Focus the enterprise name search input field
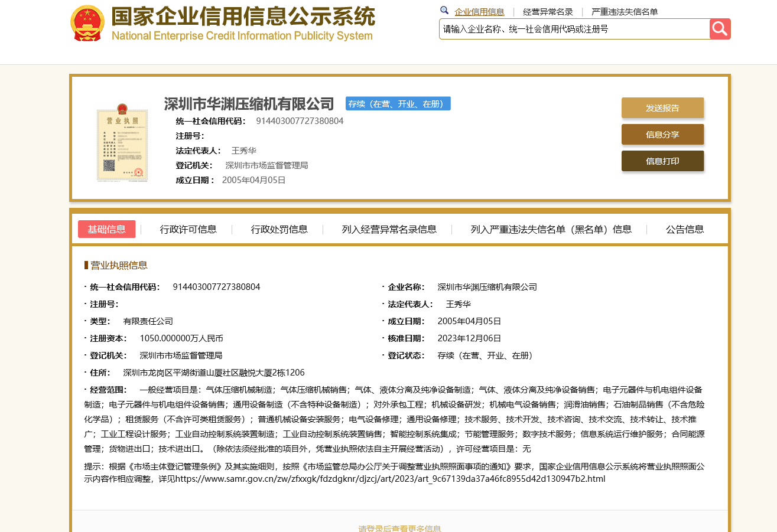Viewport: 777px width, 532px height. click(574, 29)
